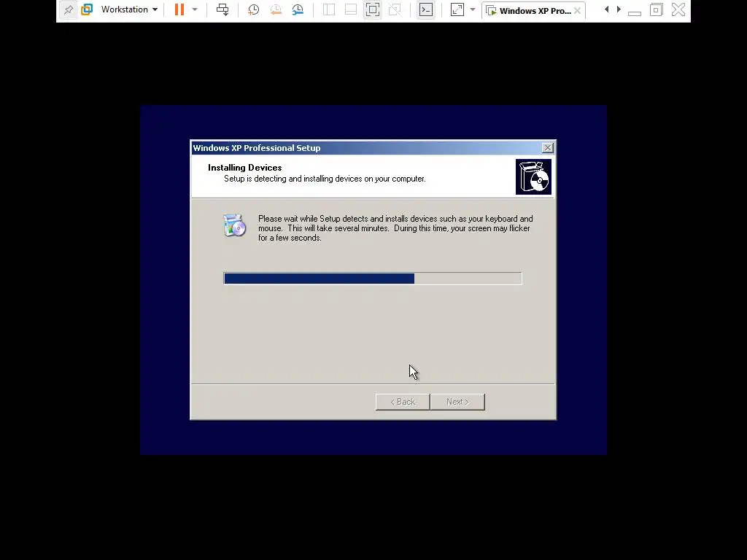Click the VMware Workstation logo icon
747x560 pixels.
pos(87,9)
